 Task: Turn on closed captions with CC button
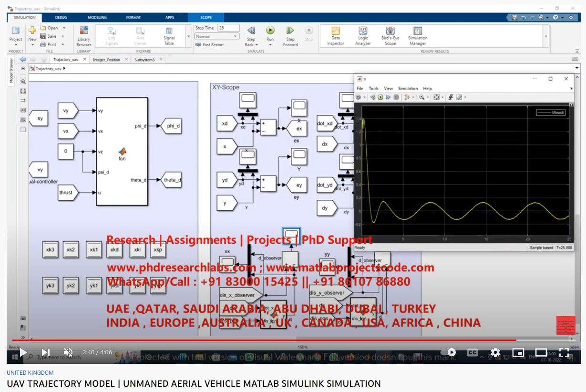click(472, 352)
